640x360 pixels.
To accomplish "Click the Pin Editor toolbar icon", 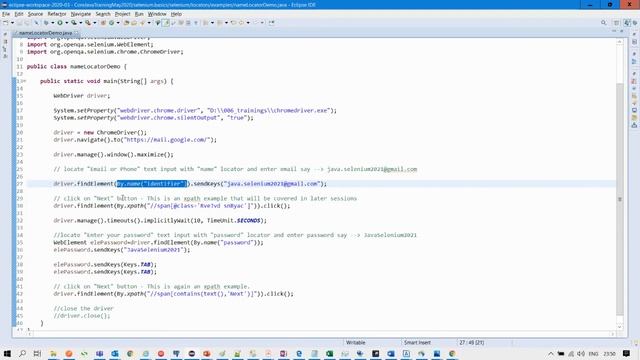I will 272,23.
